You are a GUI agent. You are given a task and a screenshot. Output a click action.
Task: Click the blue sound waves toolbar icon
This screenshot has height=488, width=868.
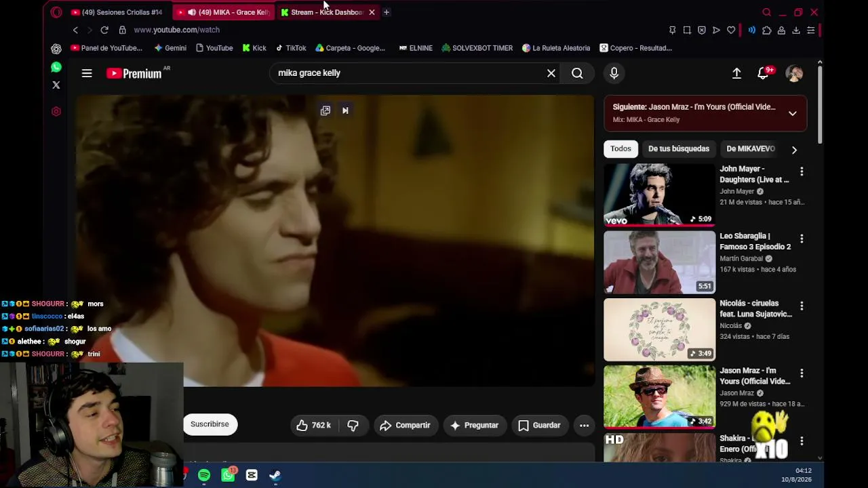(752, 30)
